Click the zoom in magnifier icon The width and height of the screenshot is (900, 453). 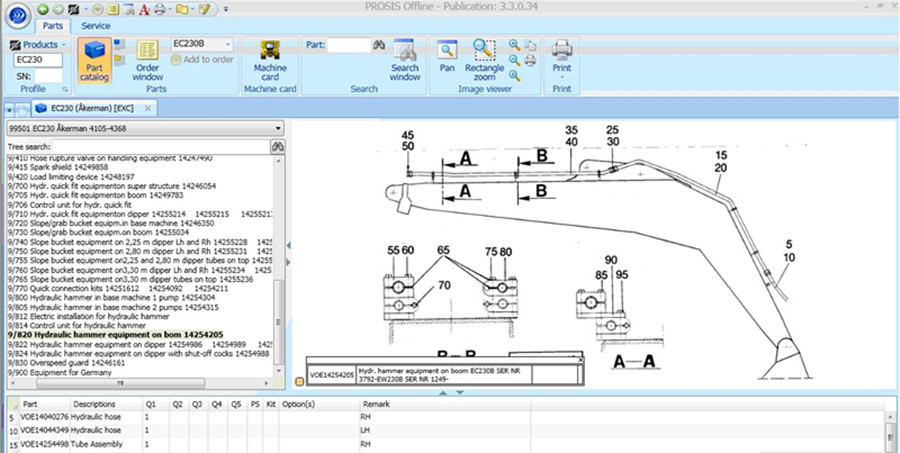(x=515, y=45)
